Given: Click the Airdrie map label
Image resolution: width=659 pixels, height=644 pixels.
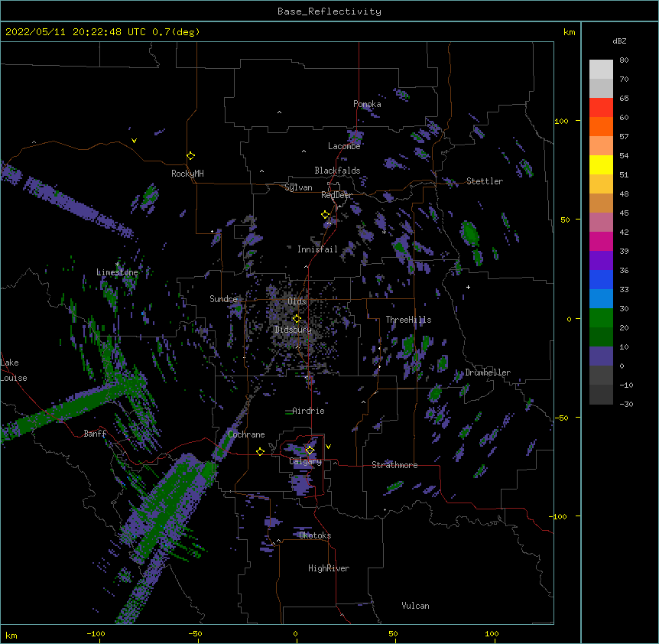Looking at the screenshot, I should [x=309, y=411].
